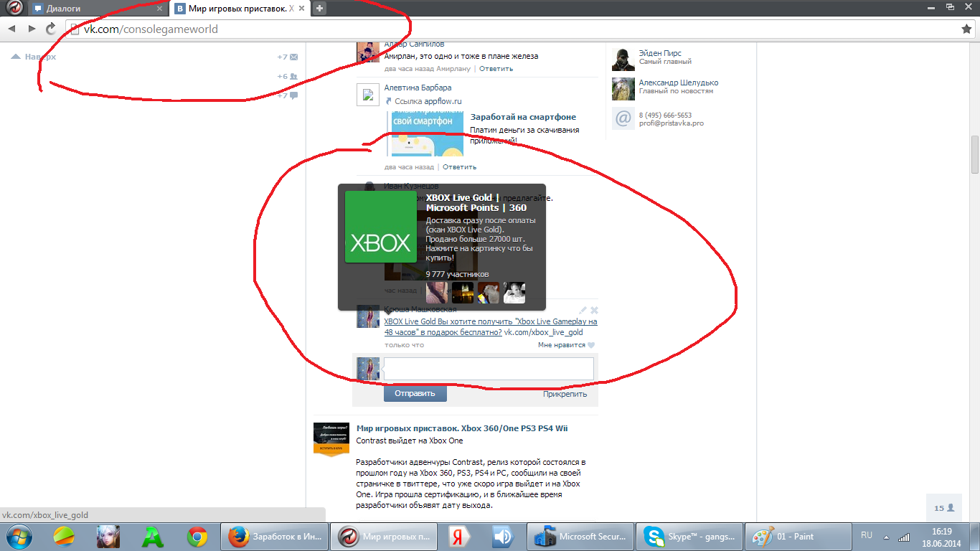This screenshot has height=551, width=980.
Task: Open the Мир игровых приставок post title
Action: [462, 428]
